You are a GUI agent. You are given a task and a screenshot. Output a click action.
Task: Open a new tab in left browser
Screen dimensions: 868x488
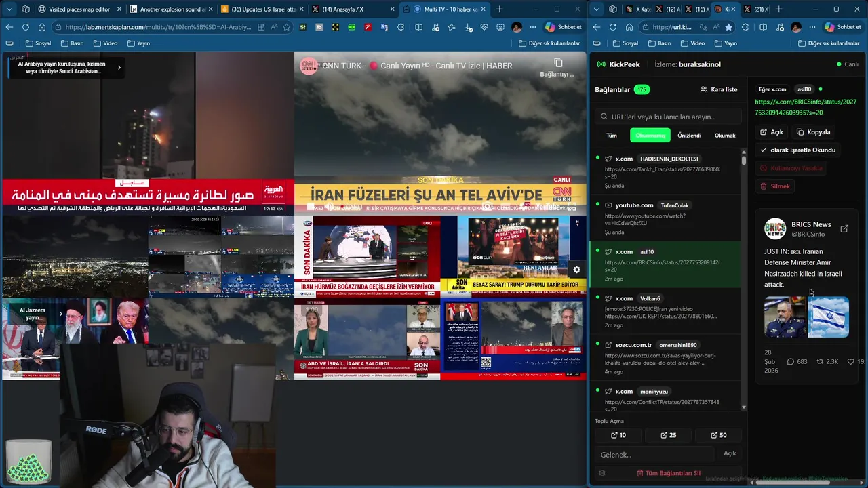[500, 9]
